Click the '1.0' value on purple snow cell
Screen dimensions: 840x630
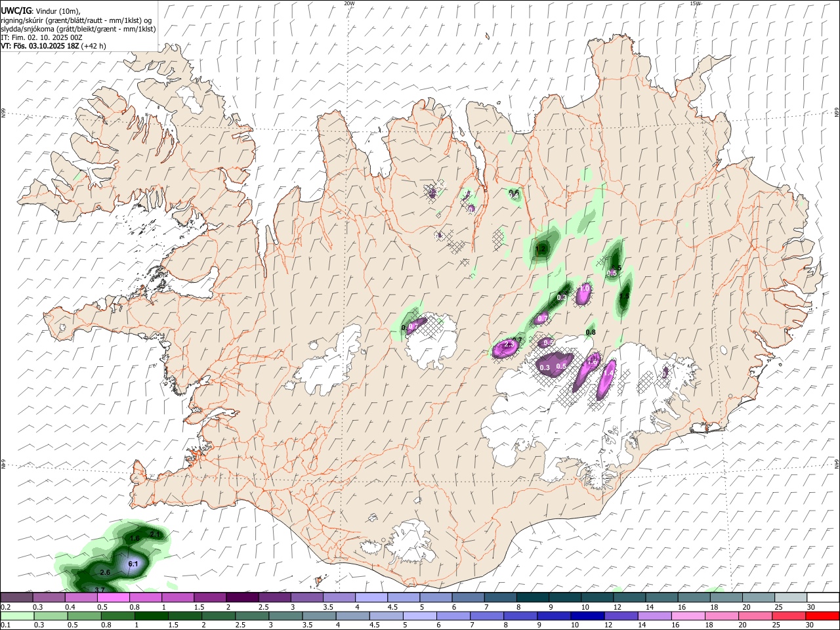pos(585,288)
